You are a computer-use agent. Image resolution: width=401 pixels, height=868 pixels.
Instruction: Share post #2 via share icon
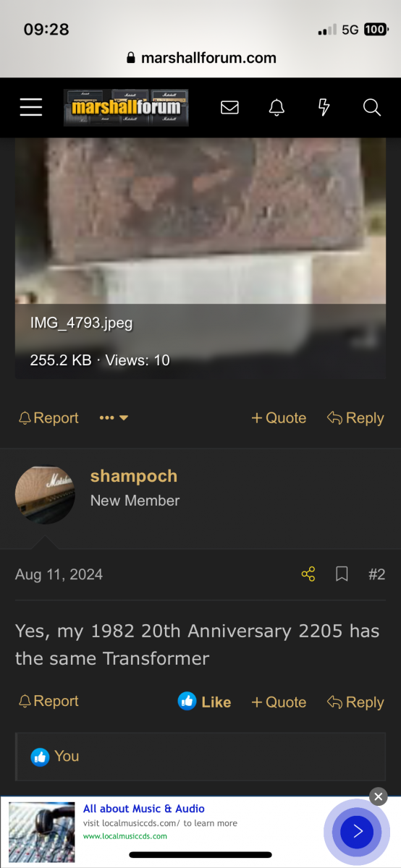[308, 574]
